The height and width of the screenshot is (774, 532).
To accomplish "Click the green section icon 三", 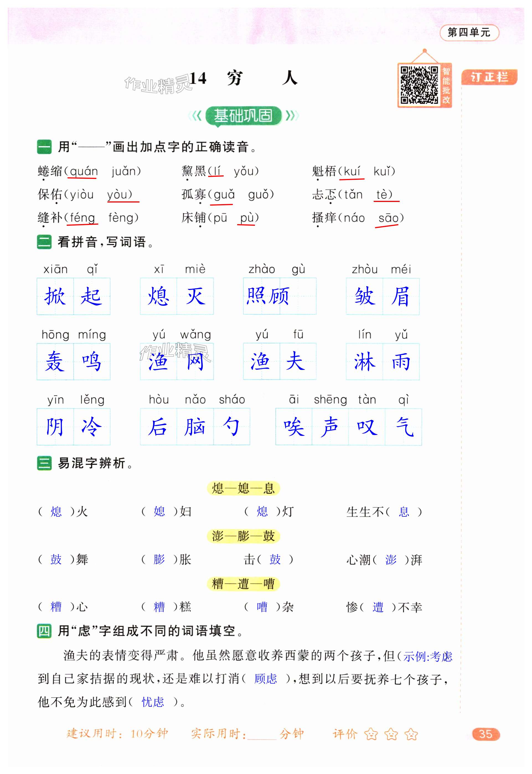I will point(44,463).
